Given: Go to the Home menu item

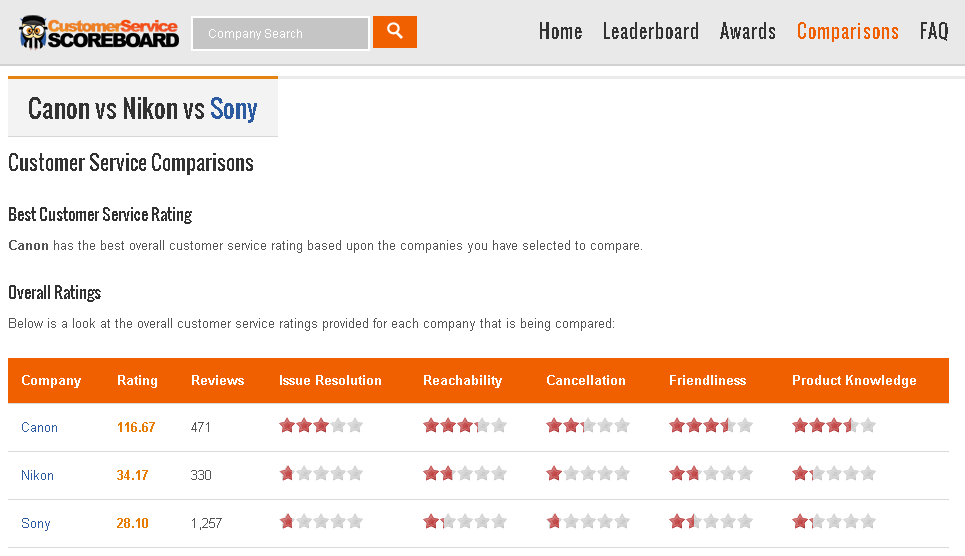Looking at the screenshot, I should pos(560,31).
